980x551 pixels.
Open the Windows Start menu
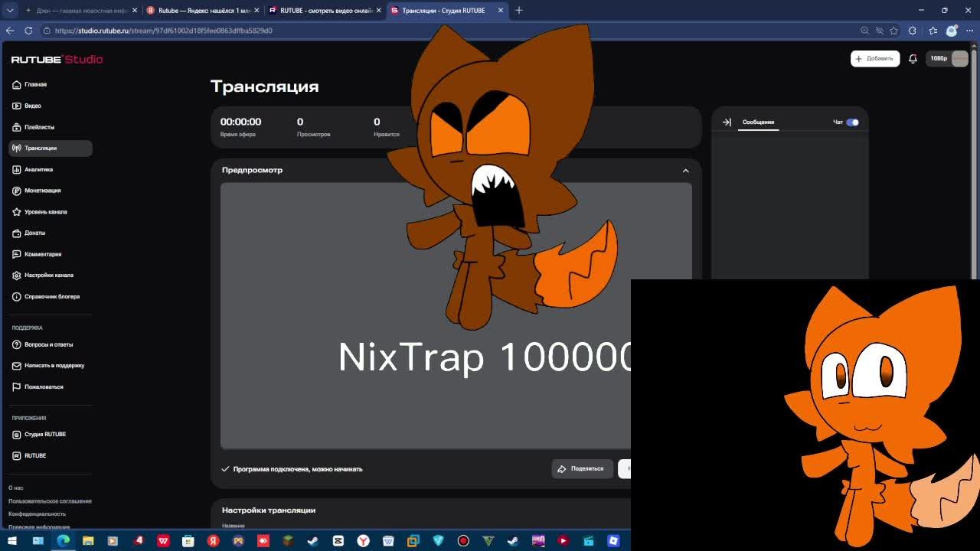(12, 541)
